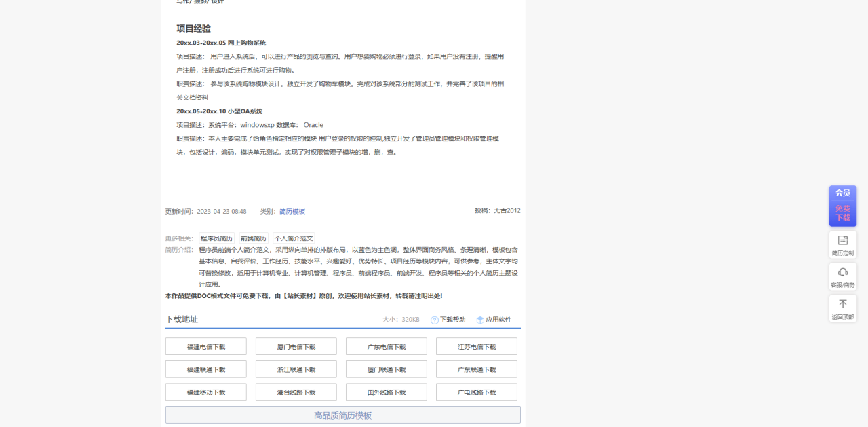Select the 程序员简历 related tag
The image size is (868, 427).
216,238
